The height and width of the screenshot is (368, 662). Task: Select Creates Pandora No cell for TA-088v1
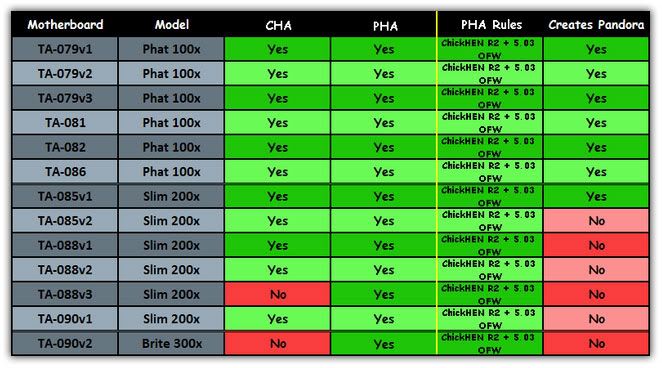596,245
